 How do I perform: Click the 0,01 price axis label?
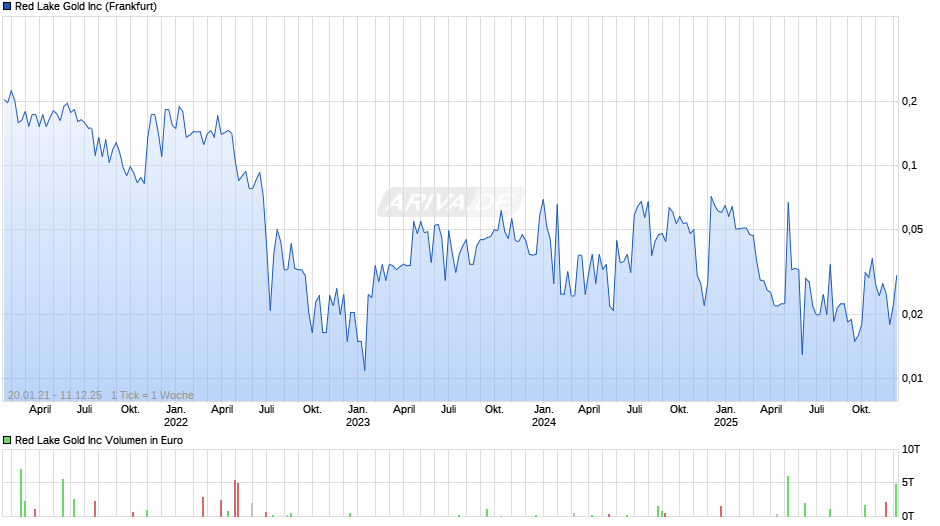[x=912, y=378]
